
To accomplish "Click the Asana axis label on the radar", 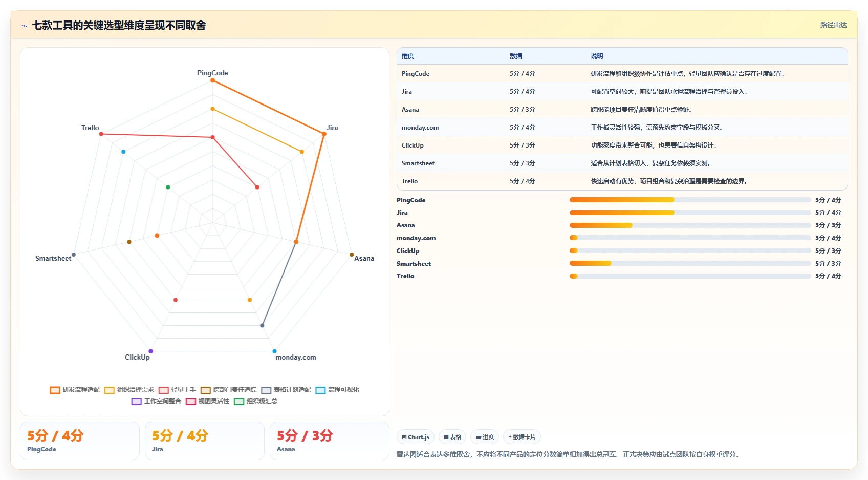I will (364, 258).
